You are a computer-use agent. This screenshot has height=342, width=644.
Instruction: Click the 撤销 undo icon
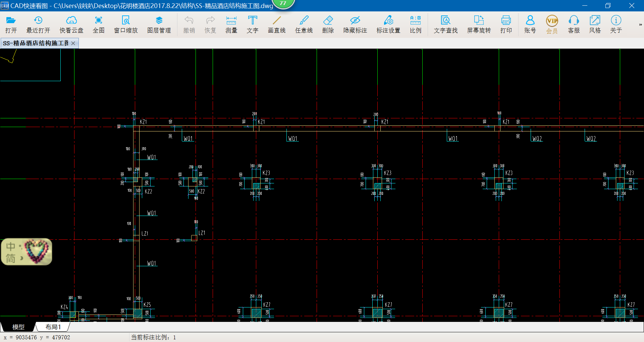click(189, 25)
